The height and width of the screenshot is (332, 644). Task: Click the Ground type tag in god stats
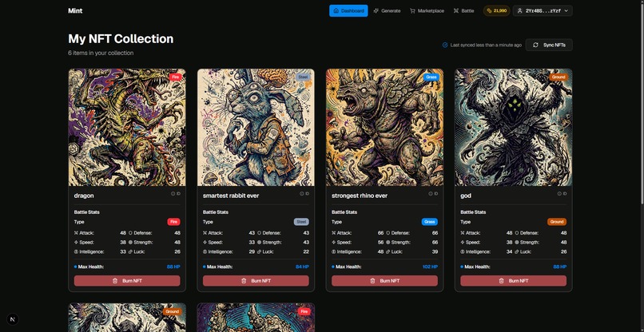click(x=557, y=222)
